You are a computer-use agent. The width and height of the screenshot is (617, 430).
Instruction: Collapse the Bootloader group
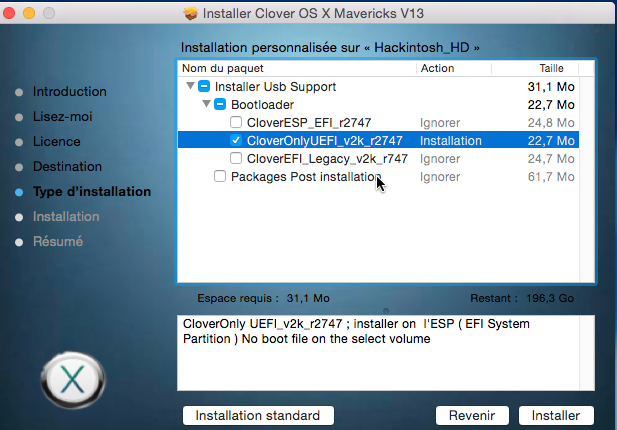(x=206, y=103)
